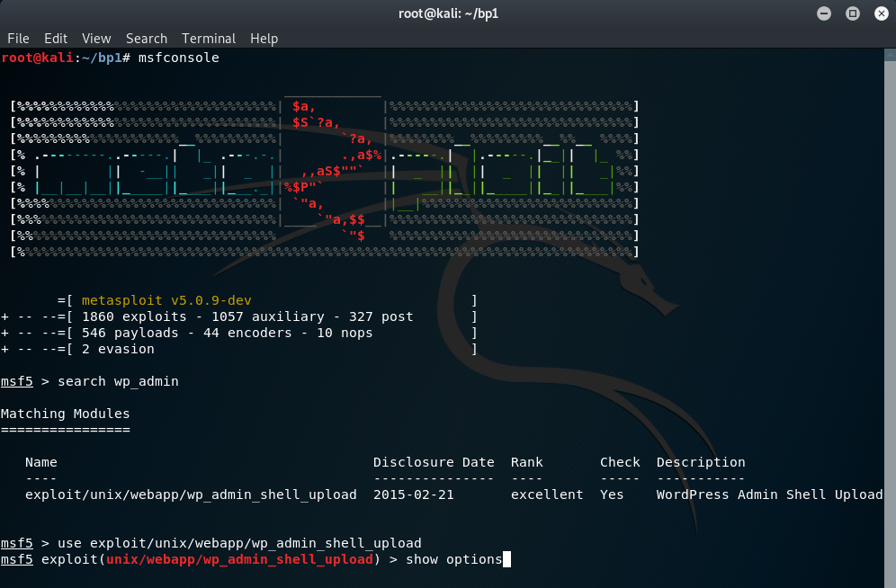Click the 'Description' column header
The image size is (896, 588).
coord(701,462)
